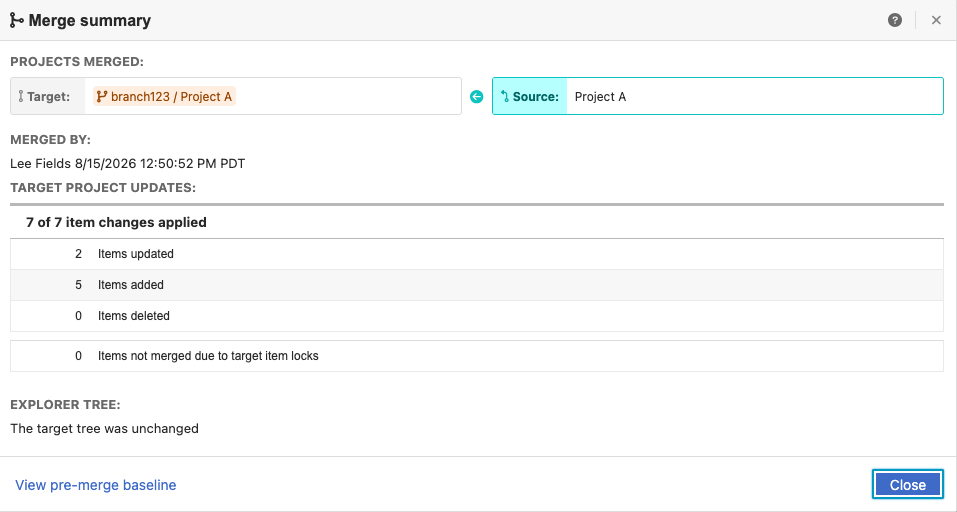Click the Source label icon

coord(505,96)
